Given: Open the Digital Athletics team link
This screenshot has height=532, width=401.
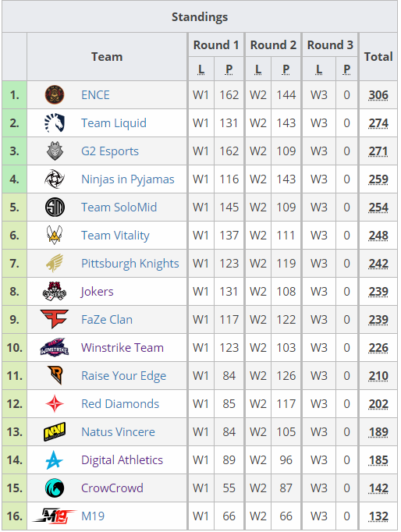Looking at the screenshot, I should pos(122,460).
